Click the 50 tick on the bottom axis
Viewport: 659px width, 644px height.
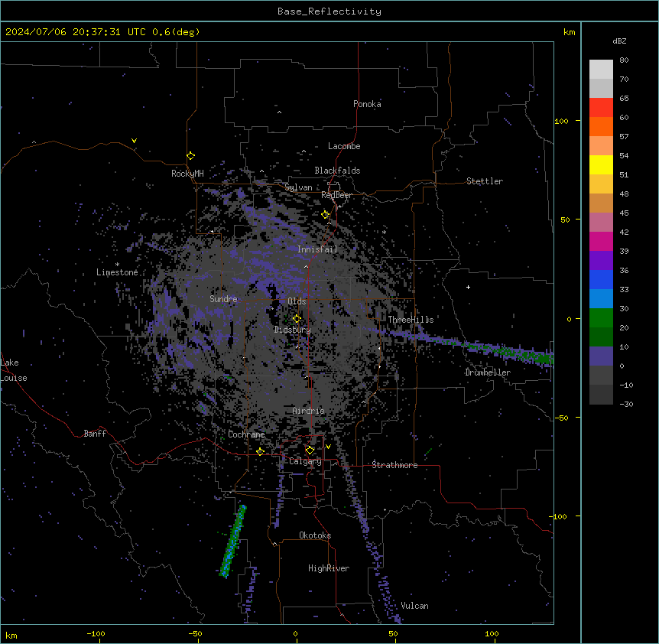(393, 633)
